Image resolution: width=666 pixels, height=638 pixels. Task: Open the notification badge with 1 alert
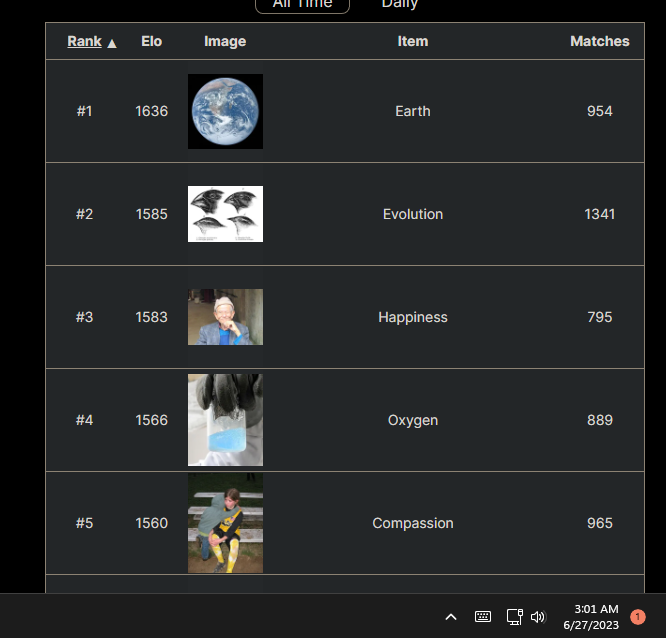[x=638, y=617]
